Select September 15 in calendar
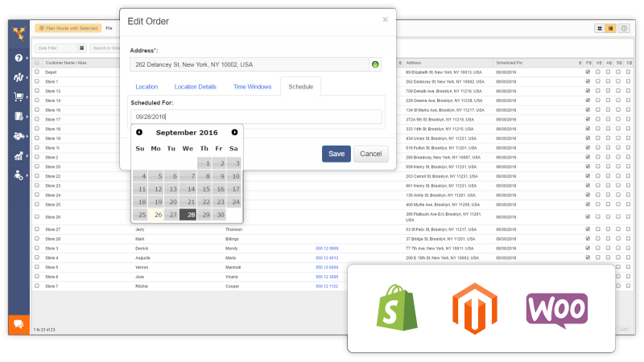The height and width of the screenshot is (362, 644). click(x=204, y=189)
